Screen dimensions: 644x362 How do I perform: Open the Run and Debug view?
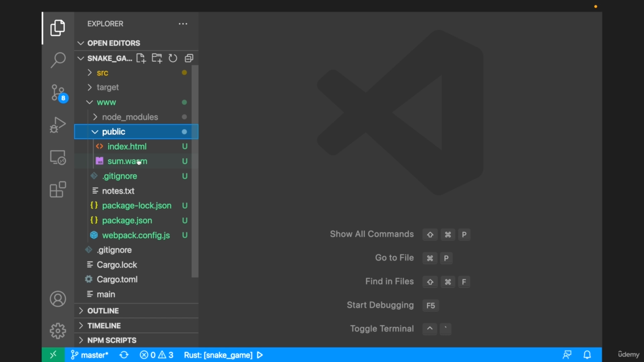coord(58,125)
